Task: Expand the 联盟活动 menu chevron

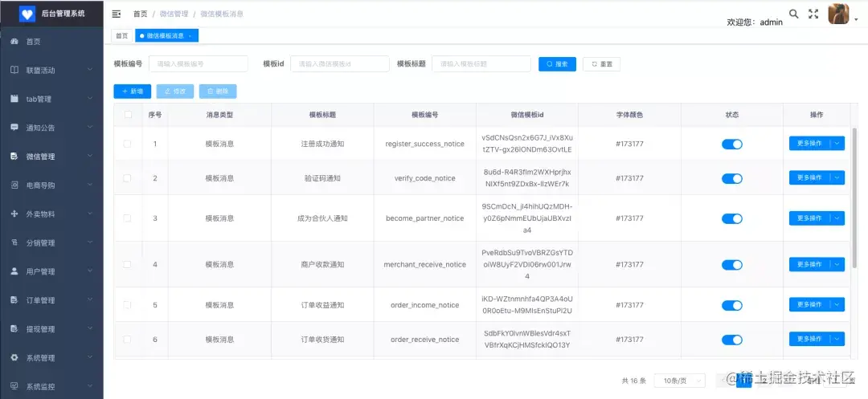Action: click(x=90, y=70)
